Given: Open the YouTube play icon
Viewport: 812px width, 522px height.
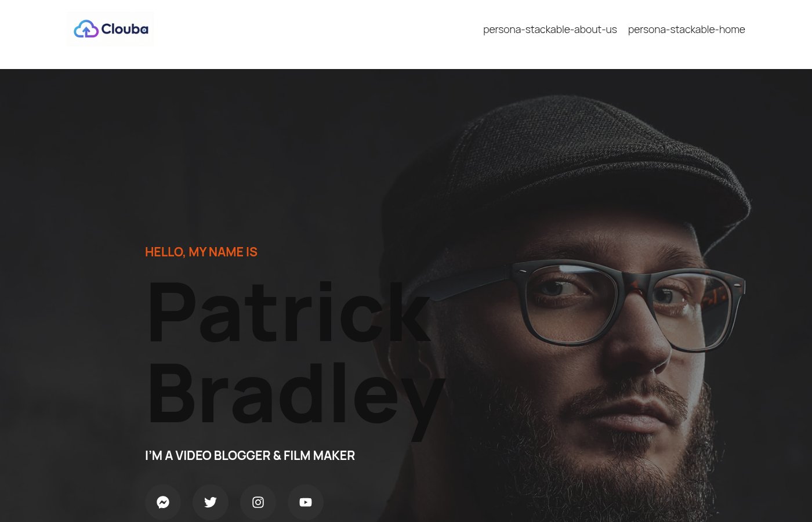Looking at the screenshot, I should (x=306, y=502).
